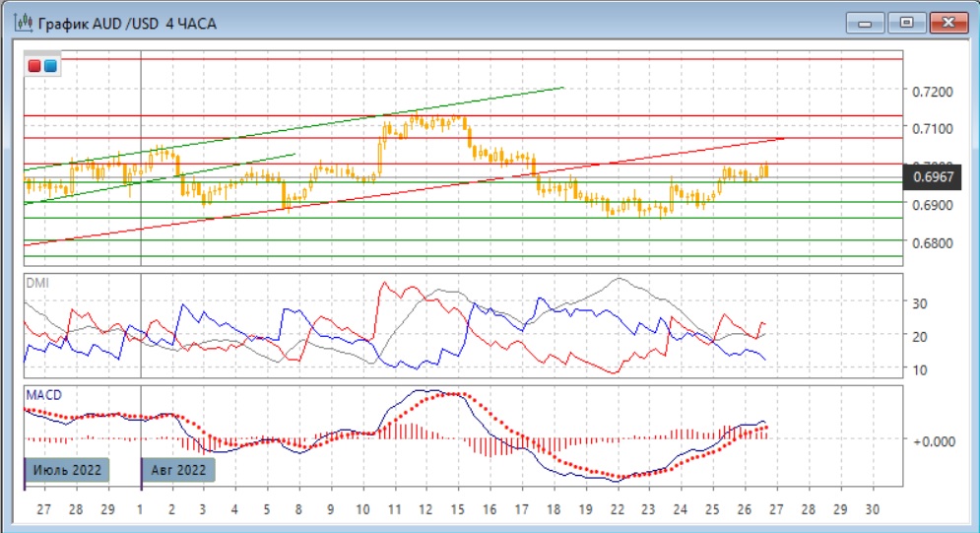Click the 0.6800 price axis label
980x533 pixels.
(x=933, y=243)
